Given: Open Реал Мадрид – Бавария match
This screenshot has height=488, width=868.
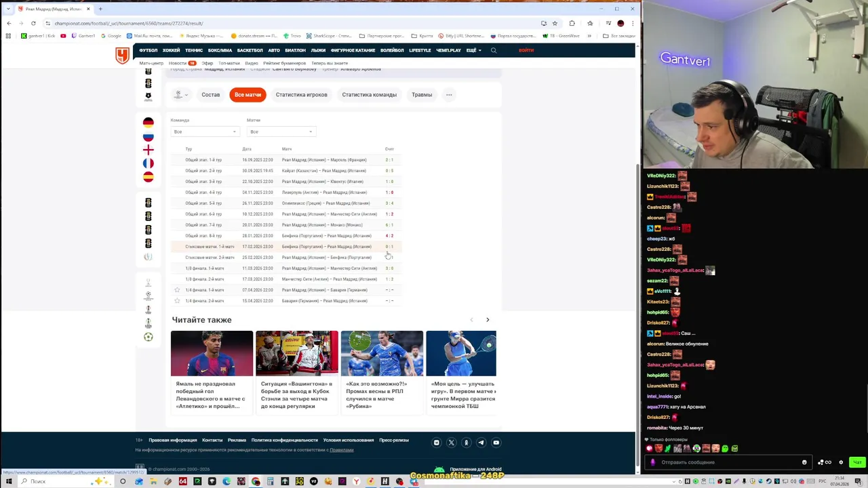Looking at the screenshot, I should pos(325,290).
